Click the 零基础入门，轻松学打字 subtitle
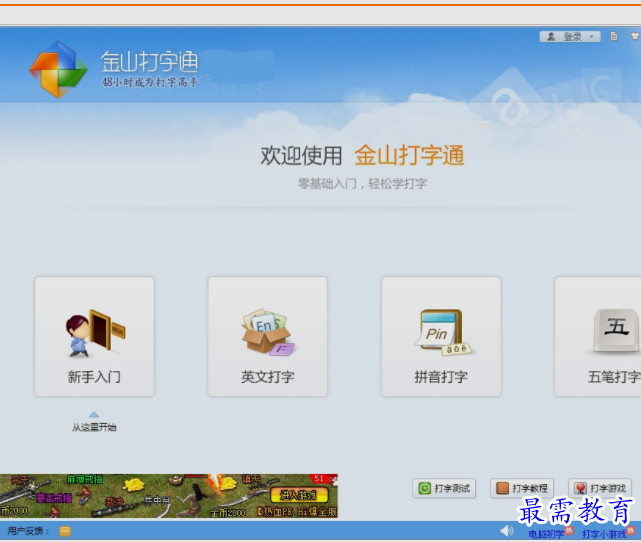The width and height of the screenshot is (641, 542). [362, 184]
